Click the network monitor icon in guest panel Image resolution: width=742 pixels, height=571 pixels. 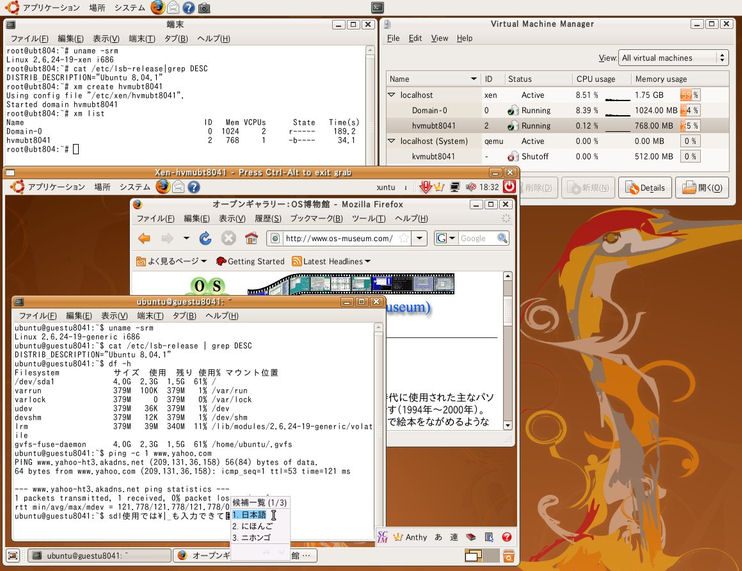click(455, 187)
